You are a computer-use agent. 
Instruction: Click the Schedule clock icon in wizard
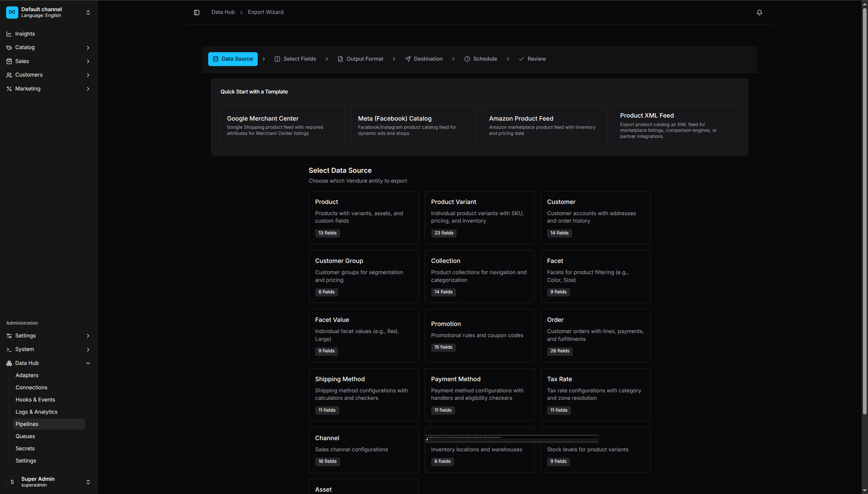(x=467, y=59)
